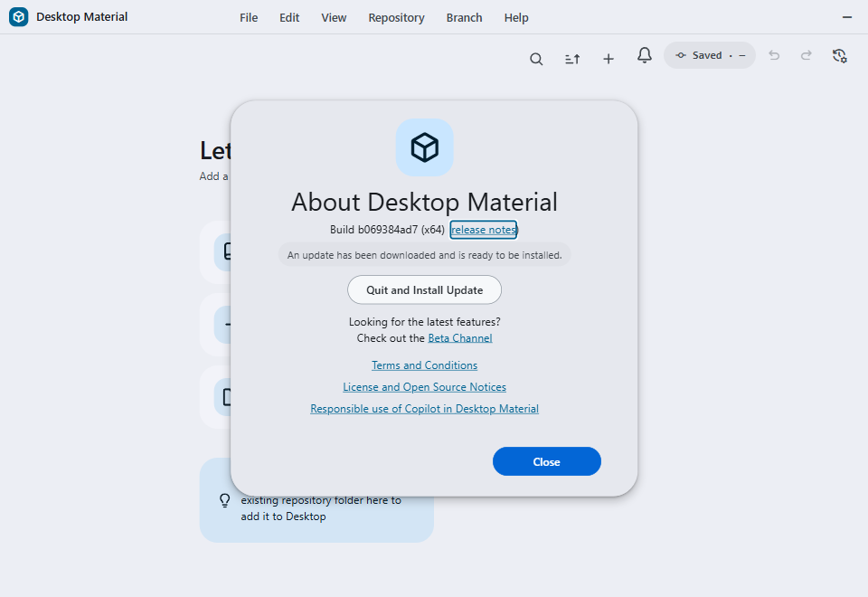Click the plus add icon in toolbar
The height and width of the screenshot is (597, 868).
609,59
